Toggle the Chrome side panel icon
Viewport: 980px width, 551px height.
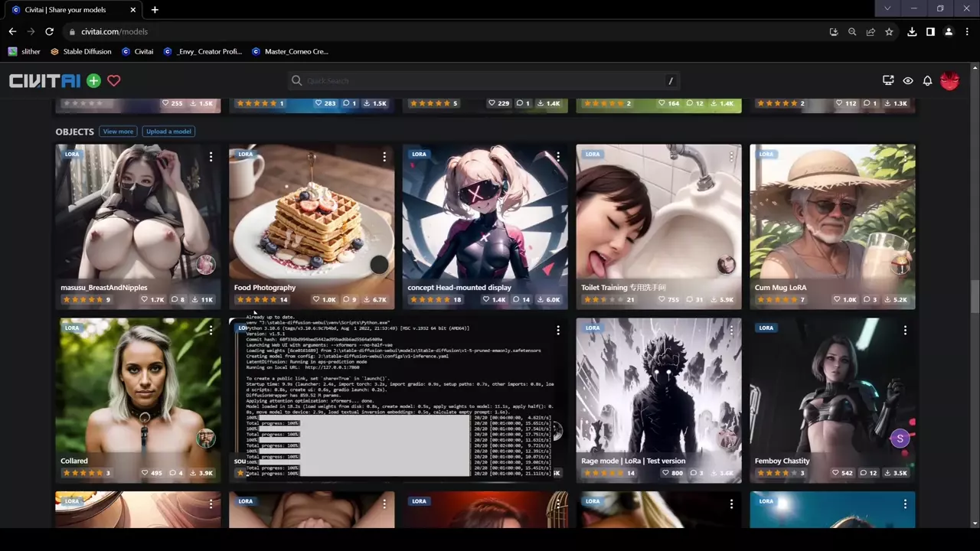click(930, 31)
